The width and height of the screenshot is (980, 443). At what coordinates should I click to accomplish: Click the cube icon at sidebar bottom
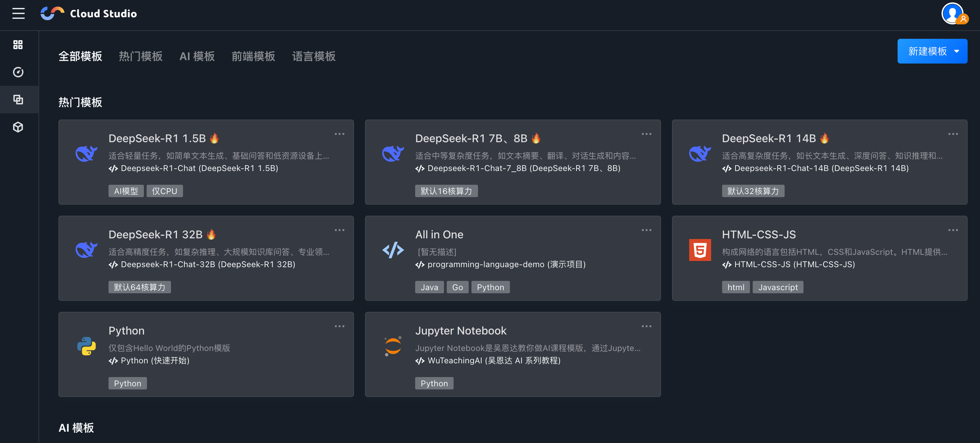pos(18,127)
